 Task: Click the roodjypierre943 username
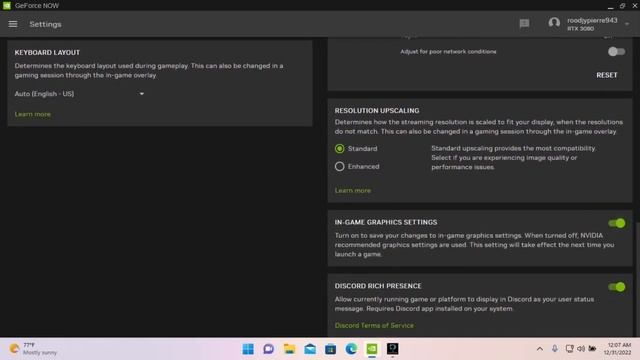[592, 20]
